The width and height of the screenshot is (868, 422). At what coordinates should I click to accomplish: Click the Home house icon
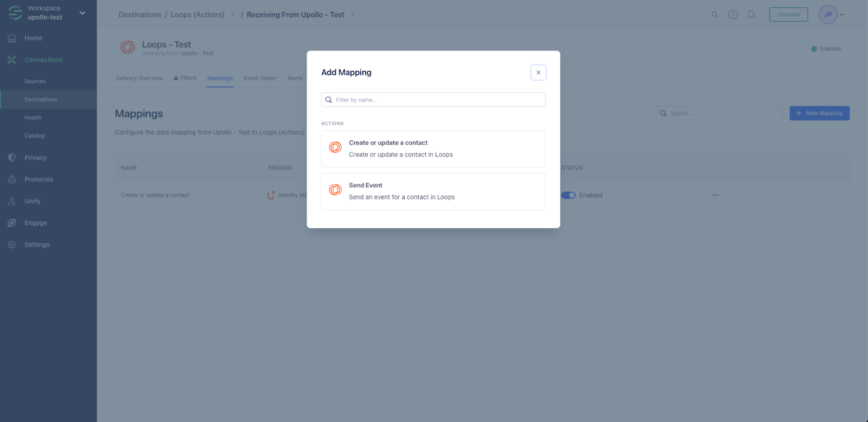click(x=12, y=38)
